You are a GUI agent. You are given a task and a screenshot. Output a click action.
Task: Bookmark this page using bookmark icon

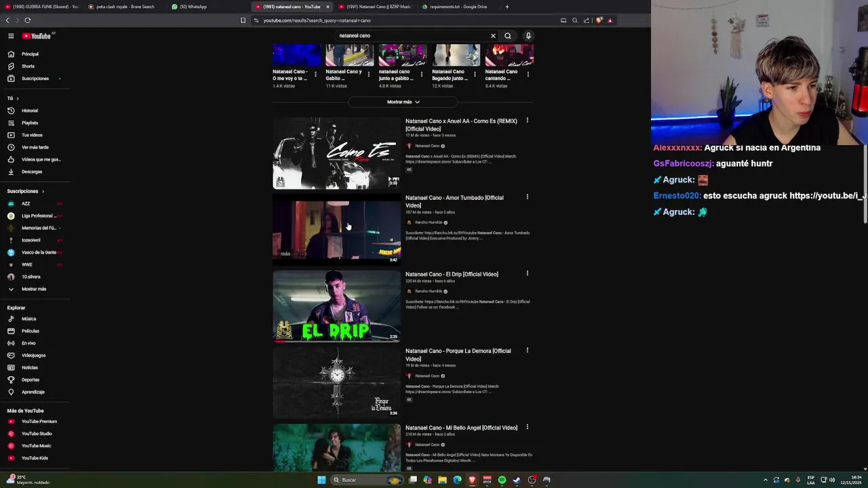pos(243,20)
